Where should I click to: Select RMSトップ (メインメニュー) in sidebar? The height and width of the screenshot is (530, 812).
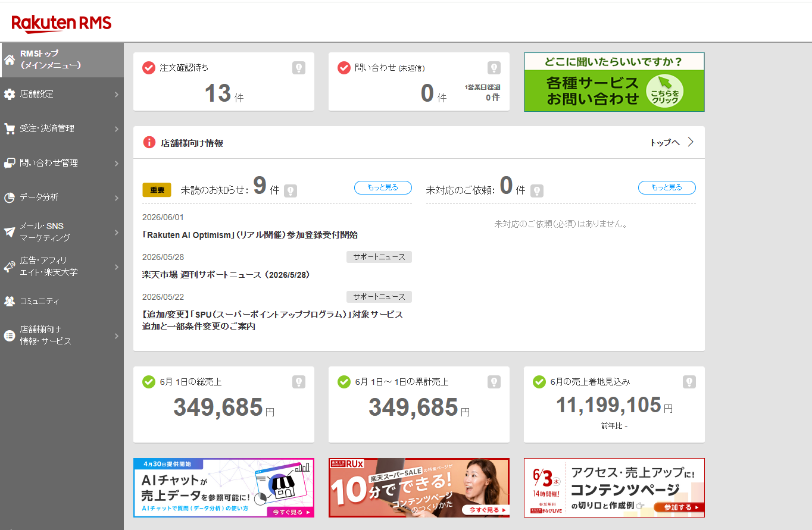[62, 59]
